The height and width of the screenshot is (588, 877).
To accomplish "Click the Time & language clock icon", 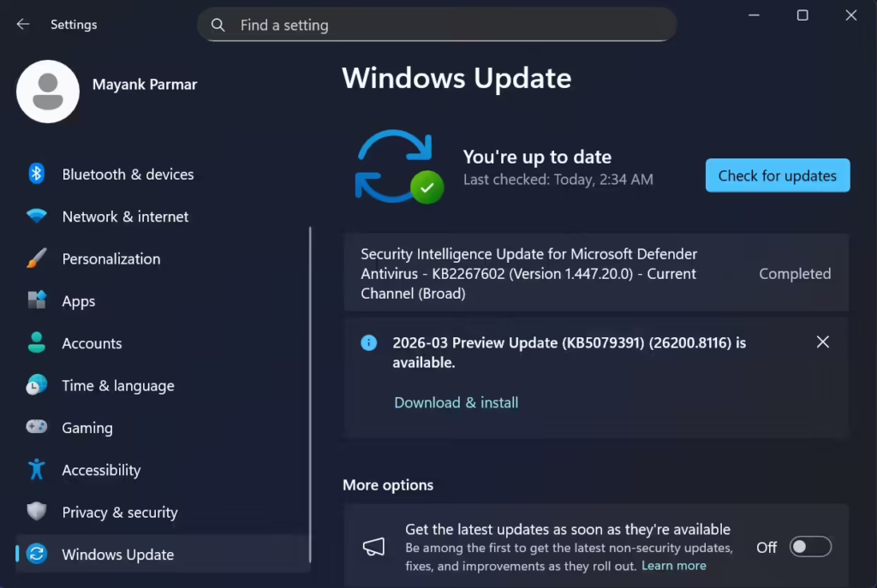I will [x=36, y=385].
